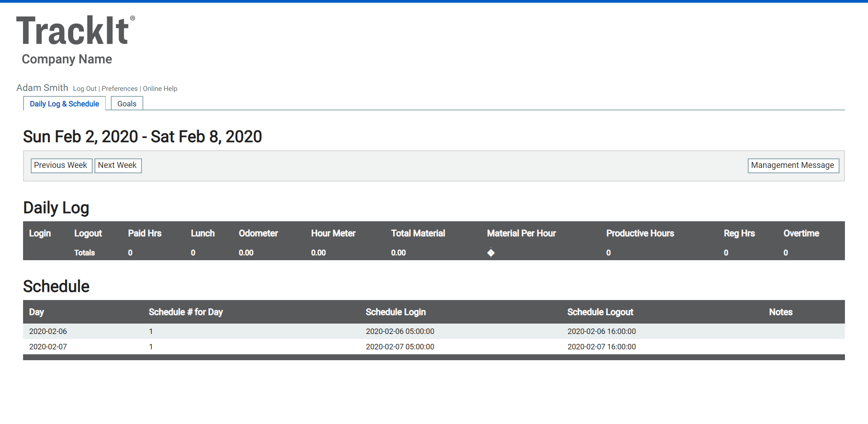Viewport: 868px width, 424px height.
Task: Click the Lunch column header
Action: click(203, 233)
